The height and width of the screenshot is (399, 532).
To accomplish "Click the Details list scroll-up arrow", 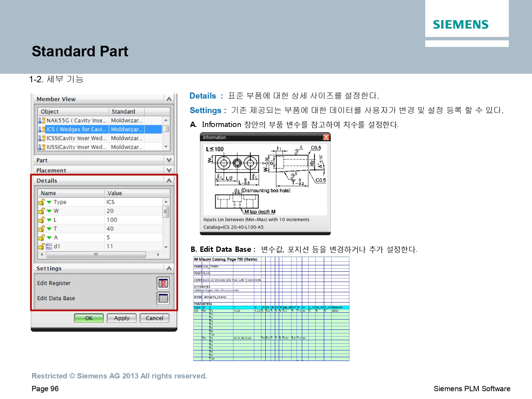I will (x=166, y=201).
